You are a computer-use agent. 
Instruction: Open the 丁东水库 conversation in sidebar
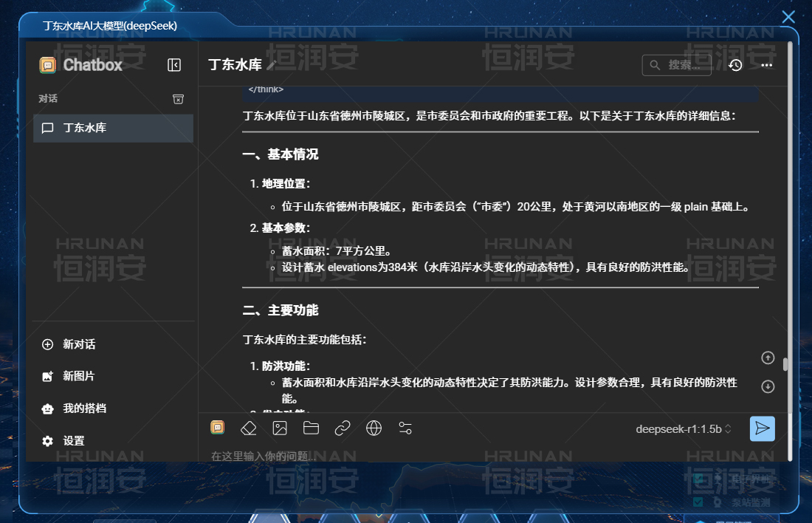[x=114, y=128]
